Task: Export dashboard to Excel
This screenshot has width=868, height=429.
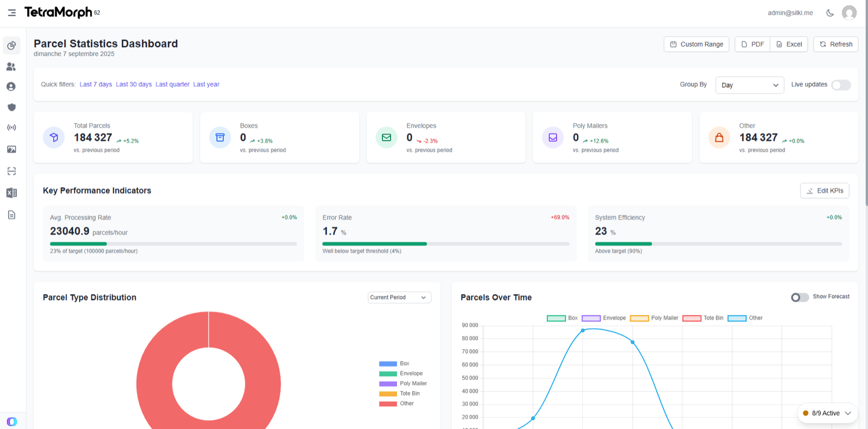Action: 789,44
